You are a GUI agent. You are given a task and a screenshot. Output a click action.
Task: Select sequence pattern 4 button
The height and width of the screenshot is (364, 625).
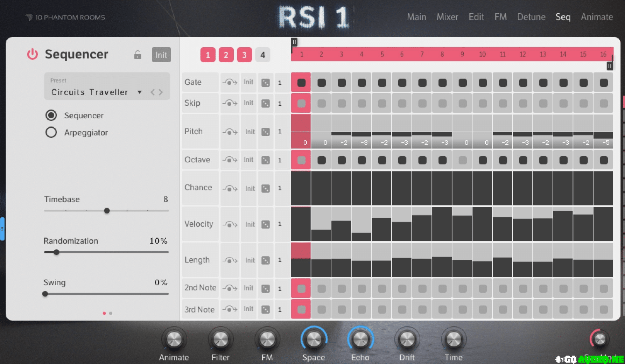click(x=262, y=55)
